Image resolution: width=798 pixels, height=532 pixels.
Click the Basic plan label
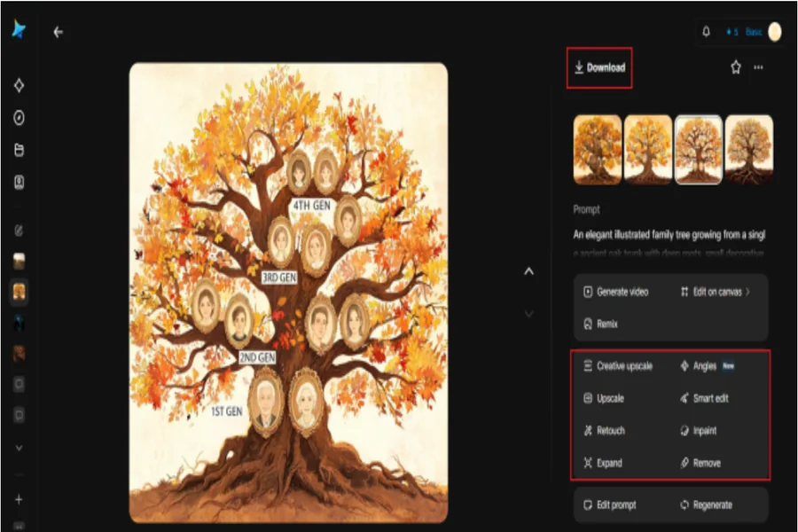(754, 32)
